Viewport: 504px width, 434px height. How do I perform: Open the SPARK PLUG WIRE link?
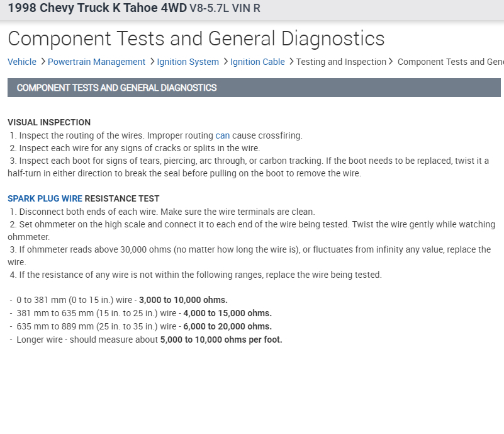[45, 198]
